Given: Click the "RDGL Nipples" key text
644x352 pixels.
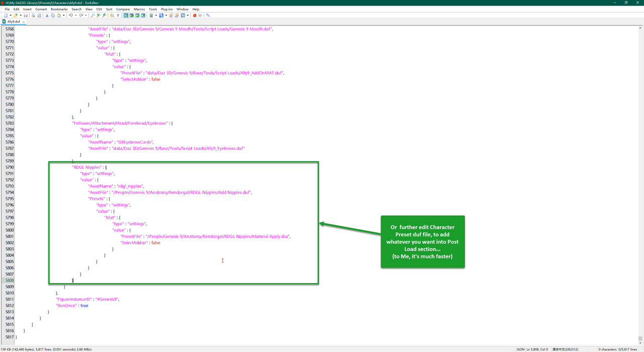Looking at the screenshot, I should [87, 167].
